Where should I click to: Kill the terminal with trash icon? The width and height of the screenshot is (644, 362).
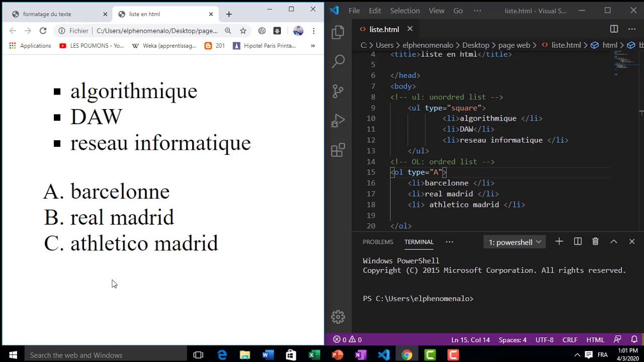(x=596, y=242)
